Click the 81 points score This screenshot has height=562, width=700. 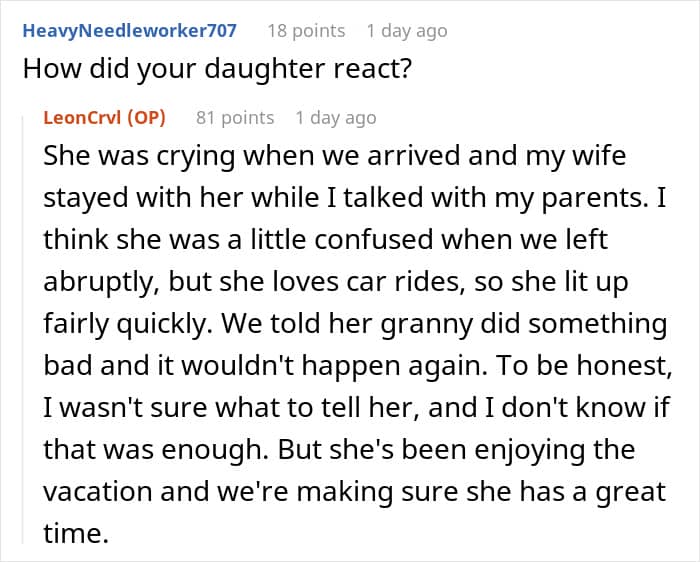pyautogui.click(x=235, y=117)
